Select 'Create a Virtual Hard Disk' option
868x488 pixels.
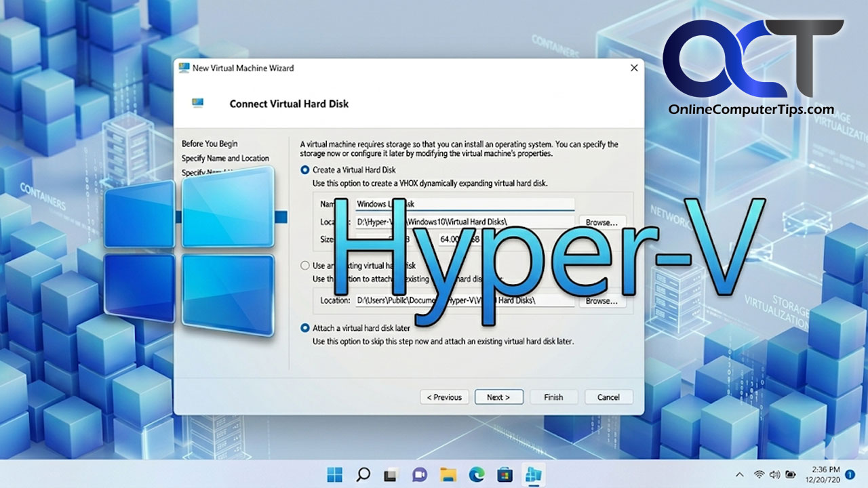click(305, 170)
